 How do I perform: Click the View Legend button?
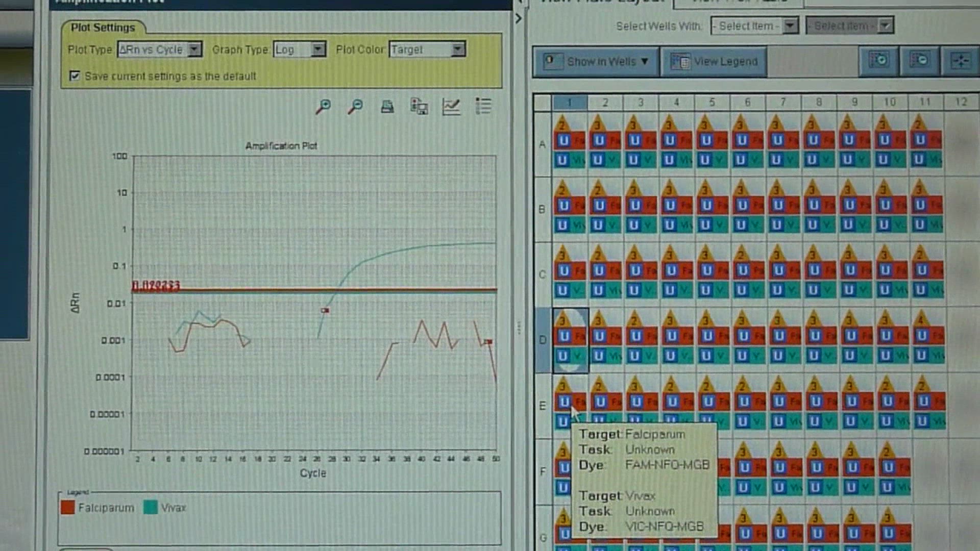[x=714, y=62]
